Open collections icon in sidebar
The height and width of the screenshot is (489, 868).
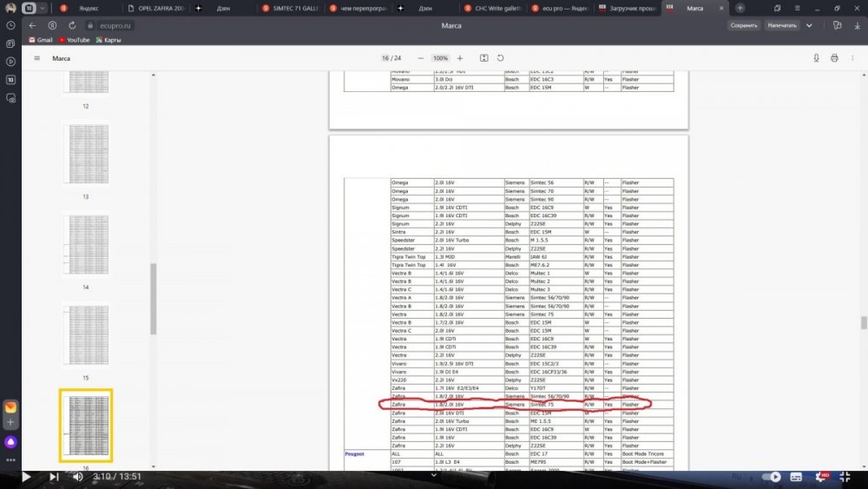10,43
